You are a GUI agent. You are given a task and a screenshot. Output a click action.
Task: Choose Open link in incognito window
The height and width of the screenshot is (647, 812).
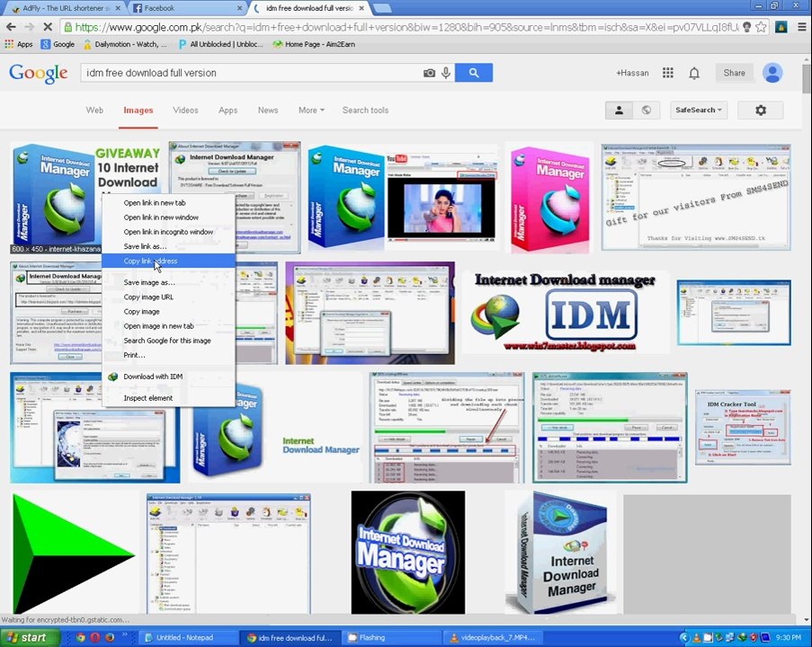point(168,232)
